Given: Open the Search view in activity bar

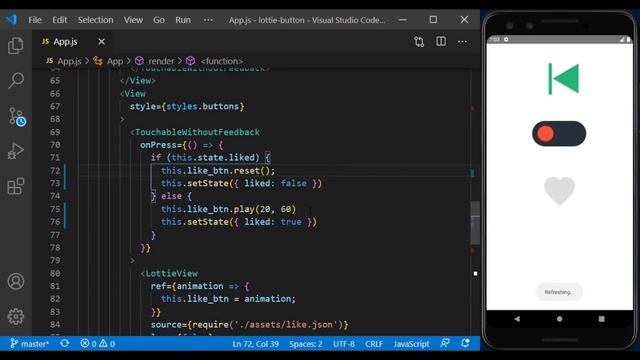Looking at the screenshot, I should pyautogui.click(x=16, y=80).
